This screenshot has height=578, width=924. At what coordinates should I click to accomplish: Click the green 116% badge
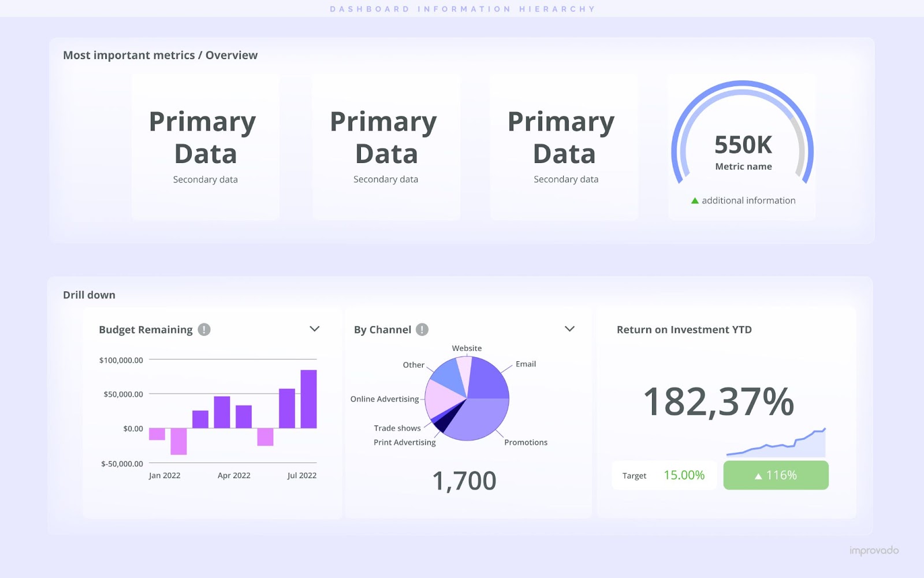(775, 475)
